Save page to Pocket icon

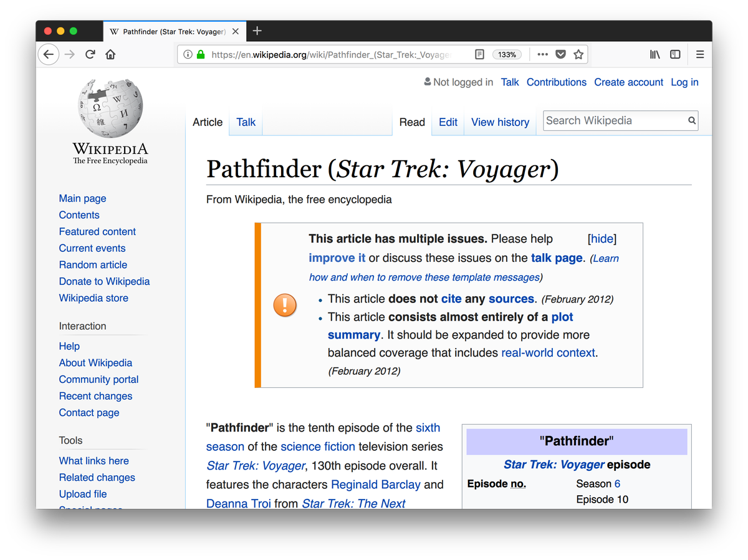click(x=560, y=54)
